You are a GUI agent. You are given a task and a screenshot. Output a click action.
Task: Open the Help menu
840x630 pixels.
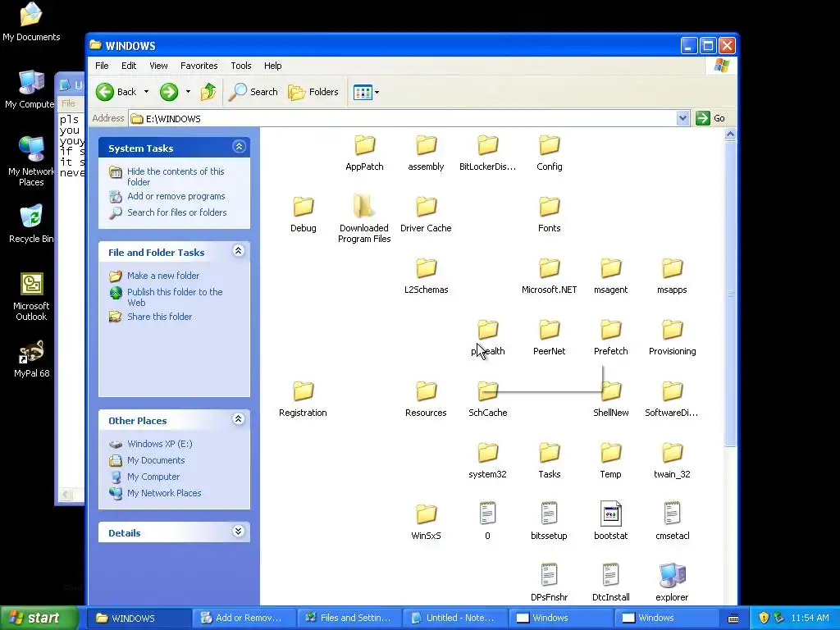point(272,66)
